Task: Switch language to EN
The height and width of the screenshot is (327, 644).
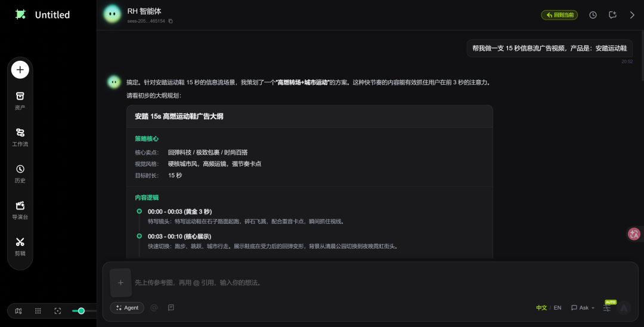Action: [x=558, y=308]
